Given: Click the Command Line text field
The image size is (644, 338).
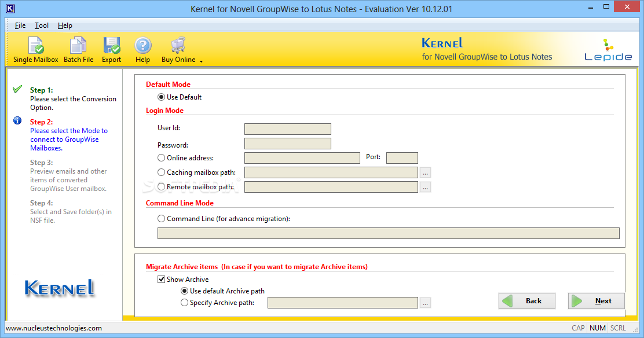Looking at the screenshot, I should point(388,233).
